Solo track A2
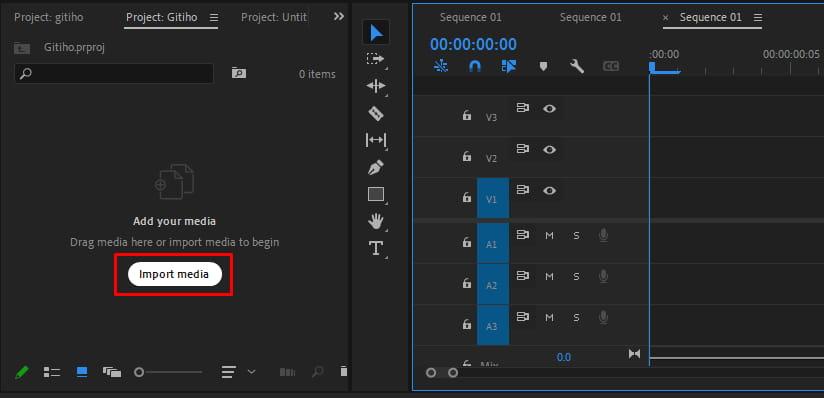 [x=576, y=277]
